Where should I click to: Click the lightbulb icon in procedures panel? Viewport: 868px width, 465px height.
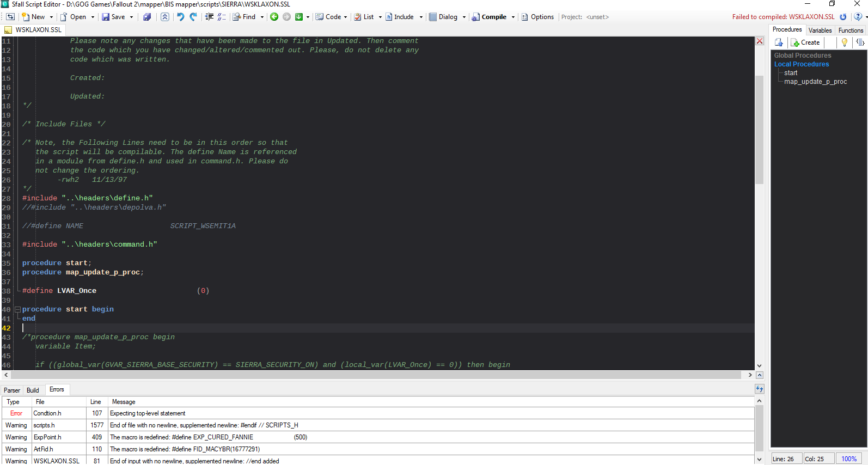[845, 42]
